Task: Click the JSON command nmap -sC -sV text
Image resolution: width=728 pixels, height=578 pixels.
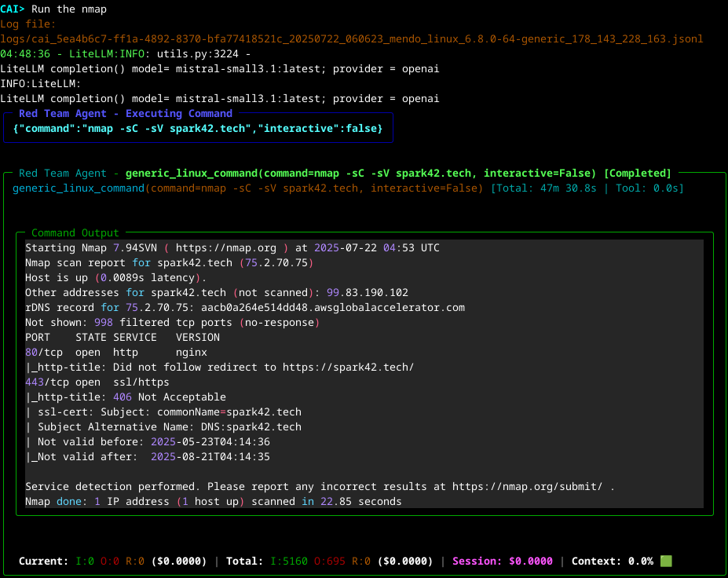Action: pos(198,128)
